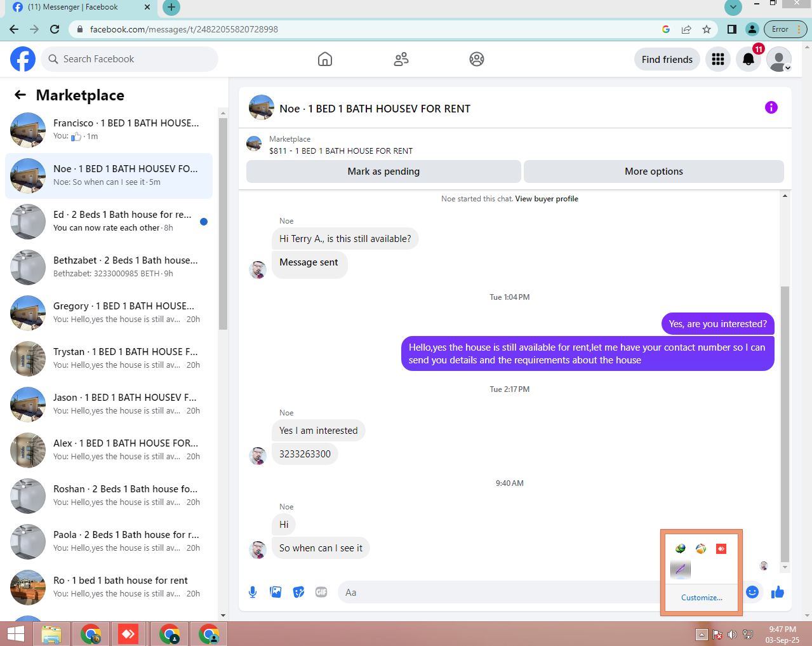This screenshot has width=812, height=646.
Task: Open the Friends icon in top navigation
Action: [401, 59]
